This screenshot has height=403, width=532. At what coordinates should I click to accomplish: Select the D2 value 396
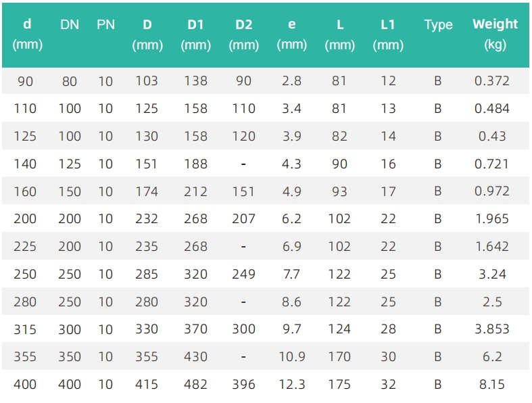click(x=243, y=384)
